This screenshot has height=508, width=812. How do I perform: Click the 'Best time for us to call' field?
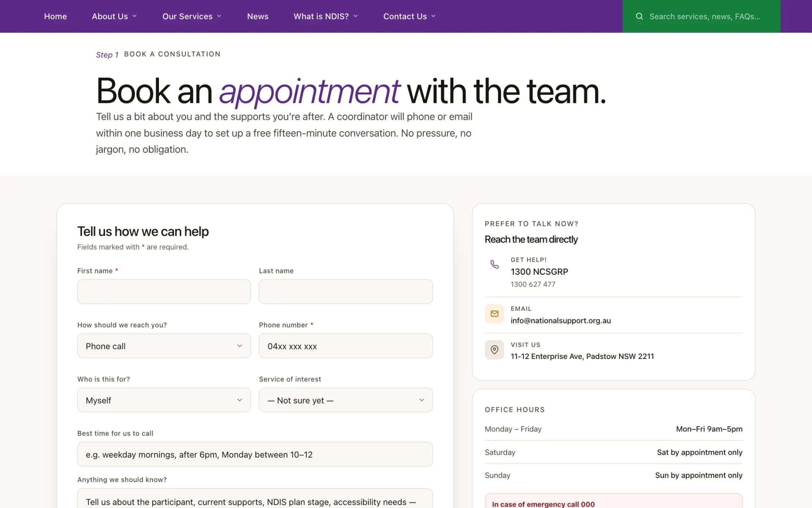click(x=255, y=454)
